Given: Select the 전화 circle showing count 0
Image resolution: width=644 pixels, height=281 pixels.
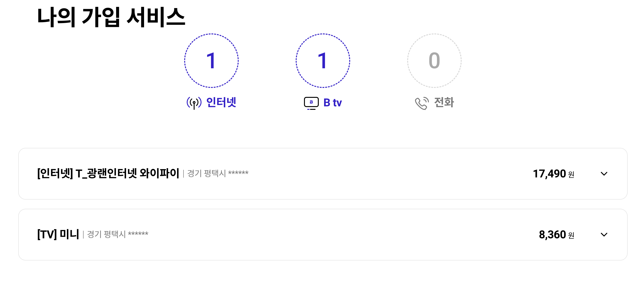Looking at the screenshot, I should [434, 61].
